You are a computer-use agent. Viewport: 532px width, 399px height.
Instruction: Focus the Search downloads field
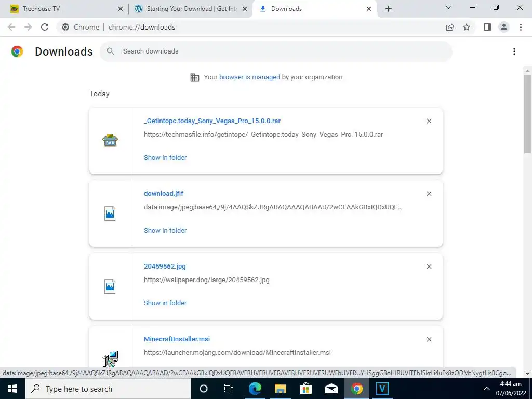click(x=276, y=51)
